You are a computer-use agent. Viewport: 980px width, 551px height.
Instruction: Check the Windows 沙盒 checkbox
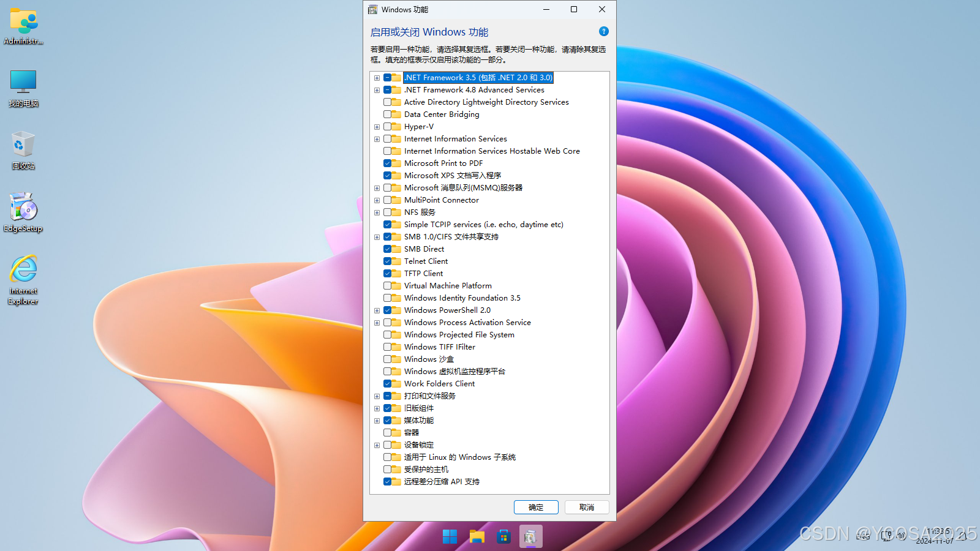tap(387, 359)
